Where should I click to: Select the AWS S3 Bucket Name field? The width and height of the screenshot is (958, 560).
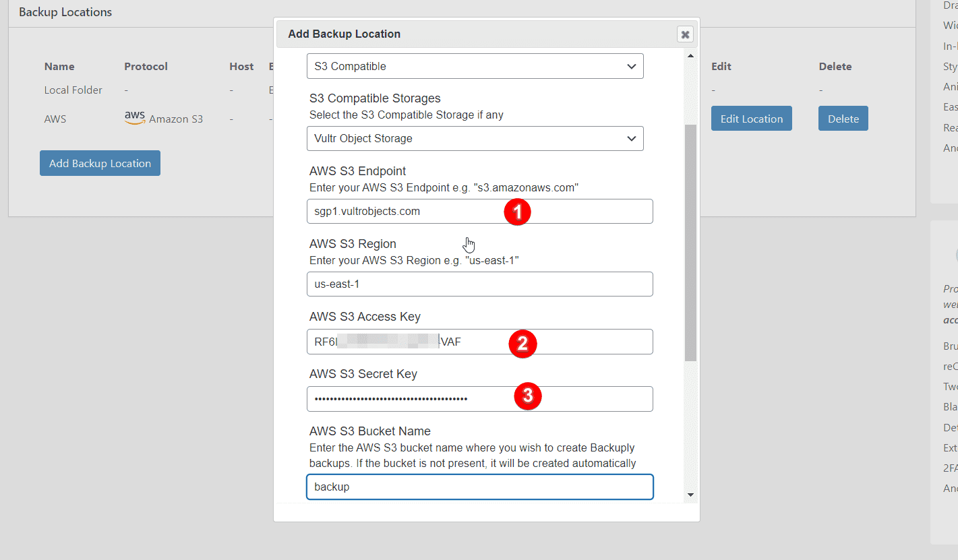tap(479, 487)
